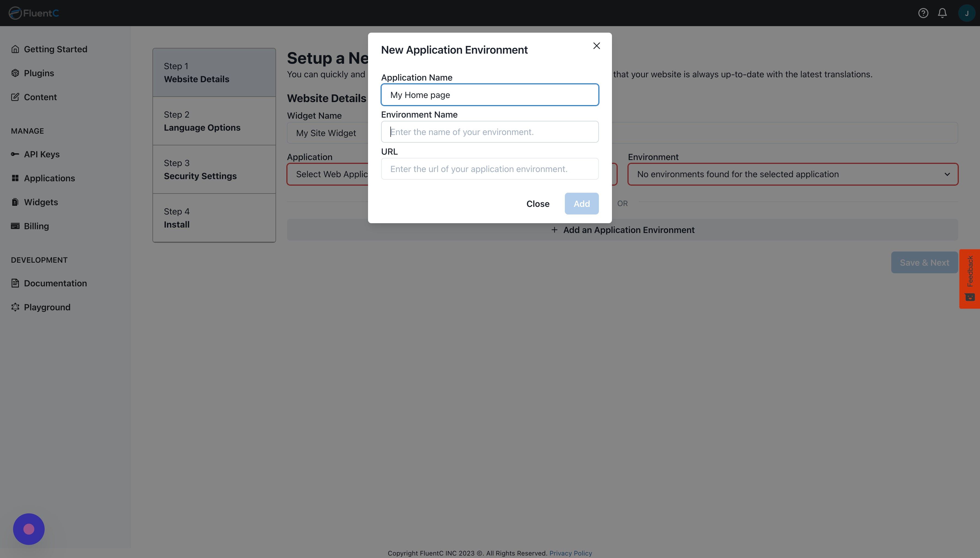
Task: Go to Step 2 Language Options
Action: [214, 121]
